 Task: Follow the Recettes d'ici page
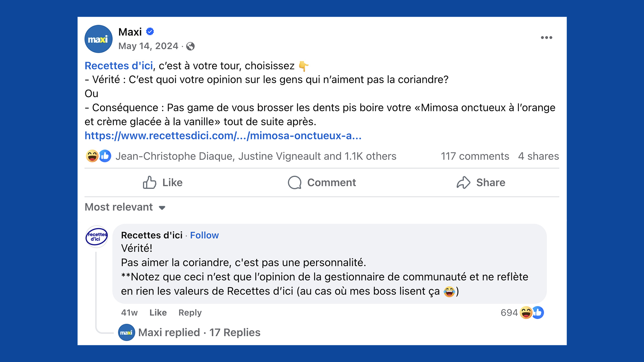coord(204,235)
